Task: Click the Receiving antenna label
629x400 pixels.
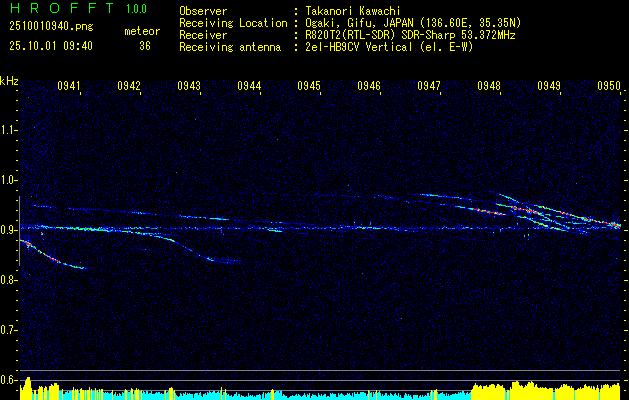Action: click(230, 47)
